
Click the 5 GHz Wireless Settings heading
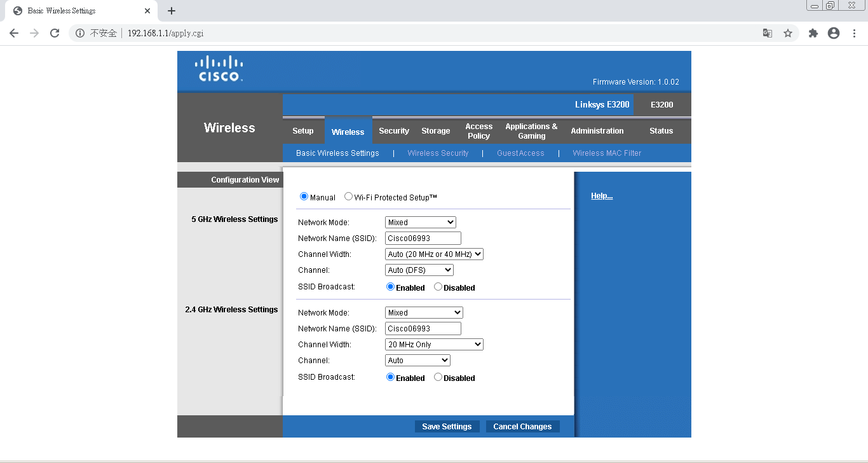(234, 219)
